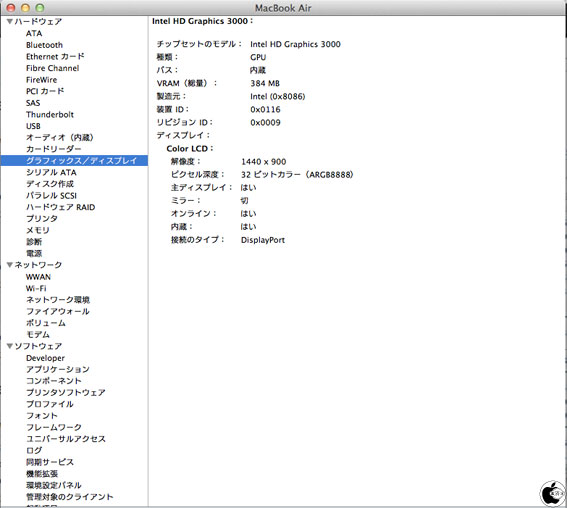Select Thunderbolt in the sidebar

(50, 114)
